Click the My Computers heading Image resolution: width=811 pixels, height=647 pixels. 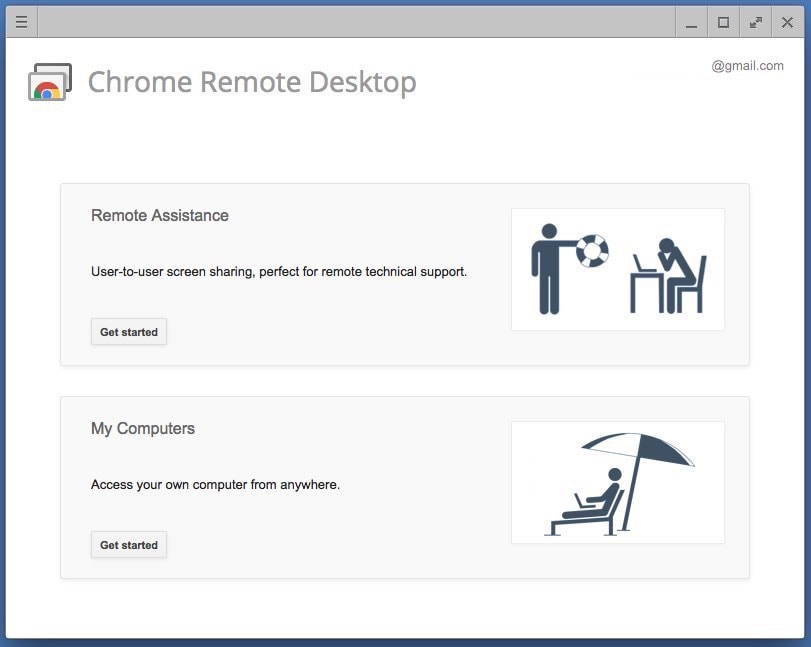(144, 428)
